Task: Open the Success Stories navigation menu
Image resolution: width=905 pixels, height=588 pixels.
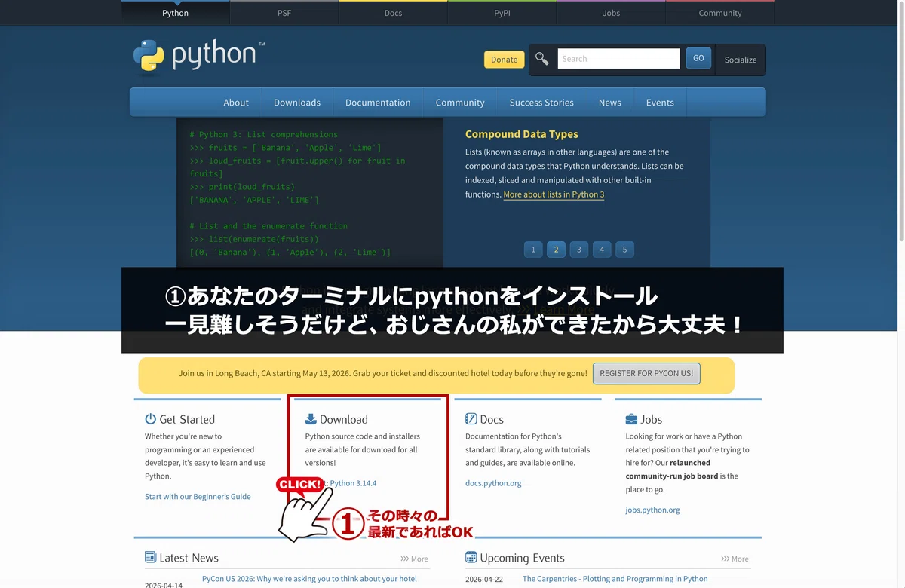Action: 541,103
